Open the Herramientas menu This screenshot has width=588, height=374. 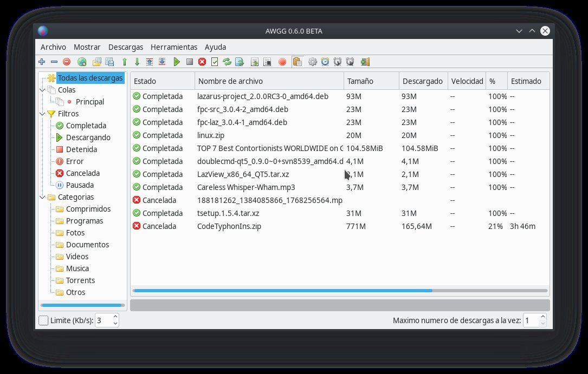pos(174,47)
